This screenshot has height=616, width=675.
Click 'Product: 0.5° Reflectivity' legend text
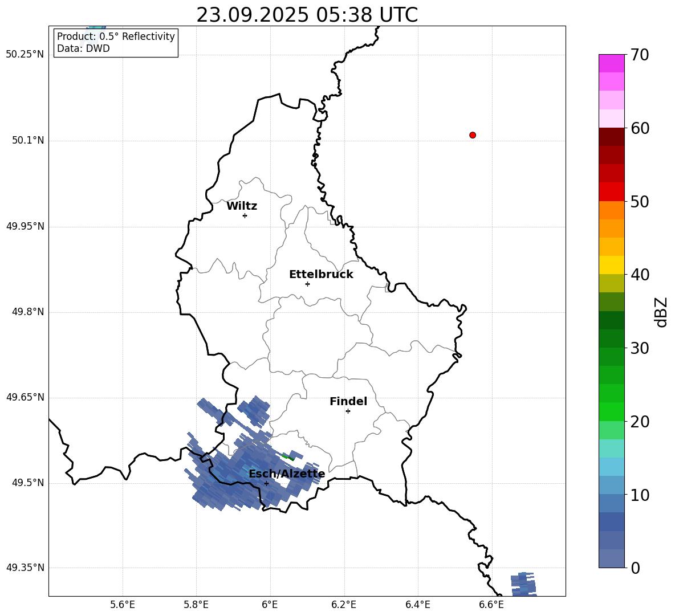(116, 36)
